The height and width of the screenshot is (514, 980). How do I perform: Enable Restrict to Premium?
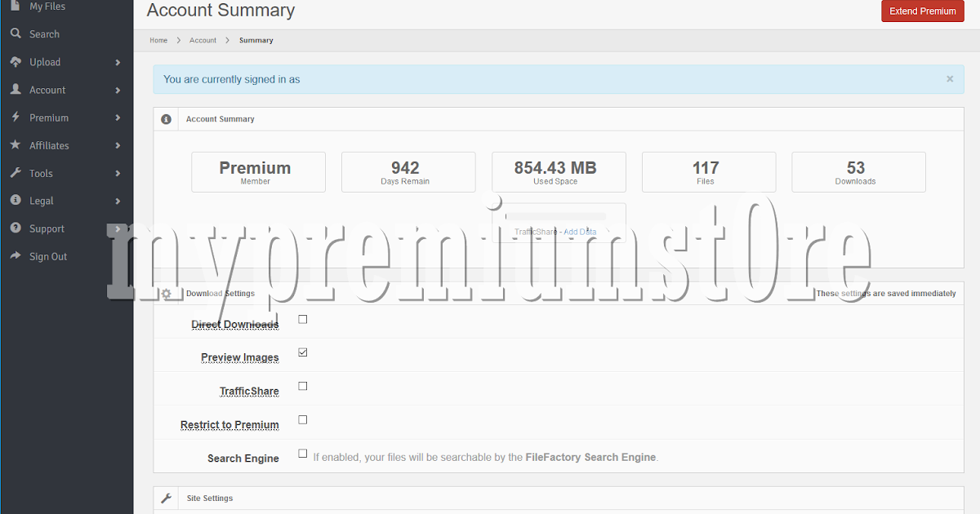tap(302, 419)
